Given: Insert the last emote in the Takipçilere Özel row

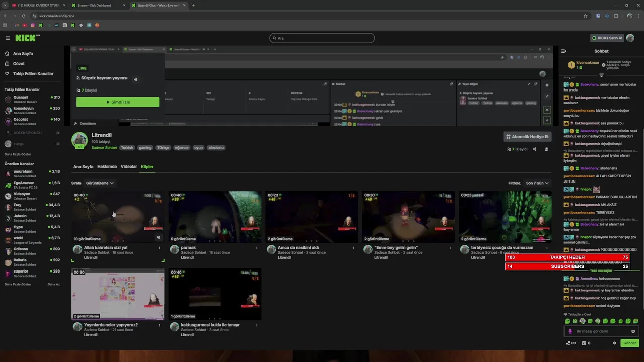Looking at the screenshot, I should pyautogui.click(x=635, y=321).
